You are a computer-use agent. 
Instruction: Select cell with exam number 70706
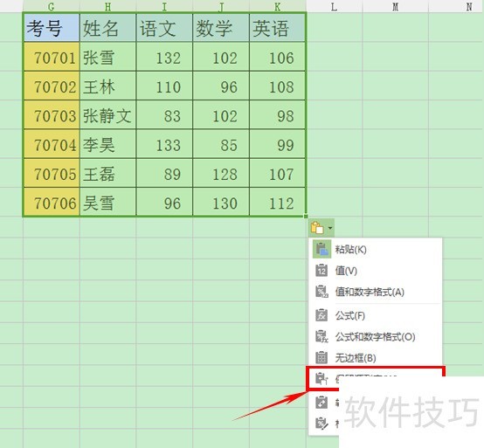[x=52, y=202]
